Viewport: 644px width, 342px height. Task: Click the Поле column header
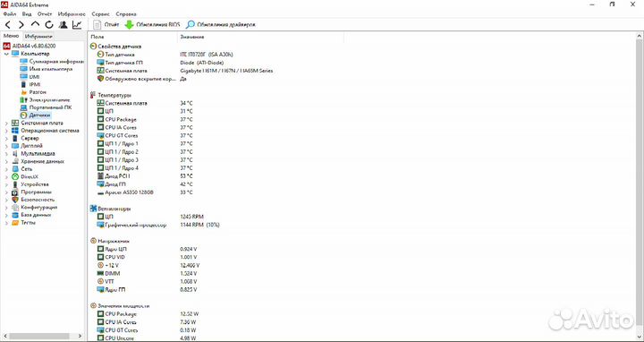(133, 37)
